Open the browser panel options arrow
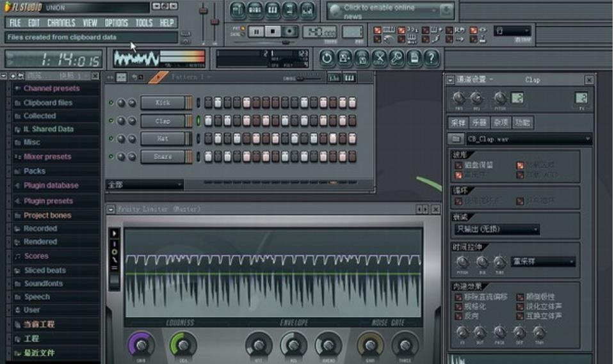Screen dimensions: 614x364 4,75
